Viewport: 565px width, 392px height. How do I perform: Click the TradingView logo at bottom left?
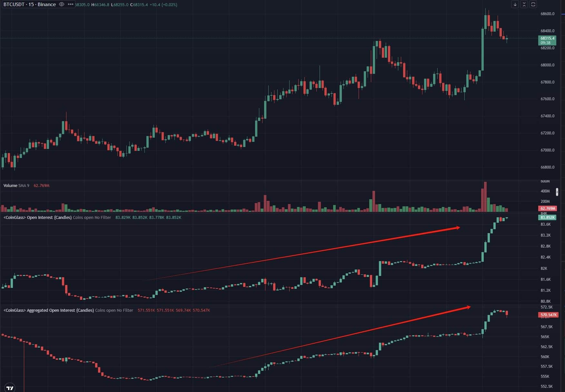point(10,388)
